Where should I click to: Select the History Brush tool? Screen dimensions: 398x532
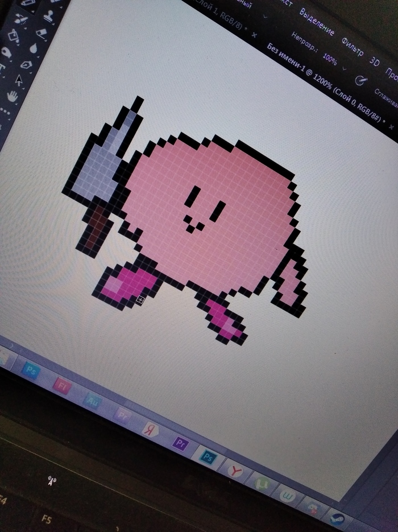click(x=21, y=19)
